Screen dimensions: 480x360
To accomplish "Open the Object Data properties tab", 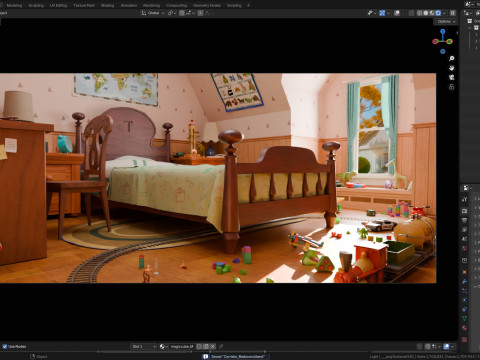I will [465, 318].
